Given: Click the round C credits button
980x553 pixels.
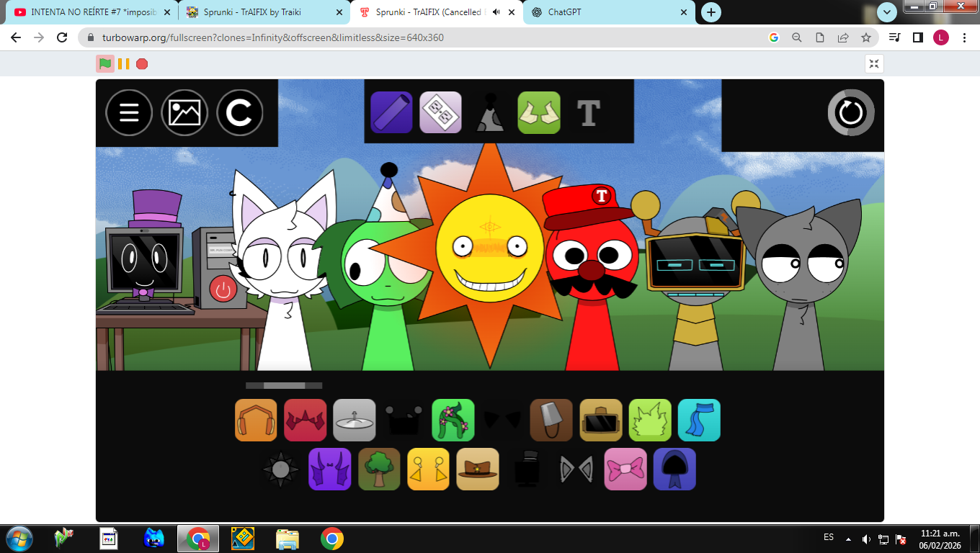Looking at the screenshot, I should (x=240, y=112).
